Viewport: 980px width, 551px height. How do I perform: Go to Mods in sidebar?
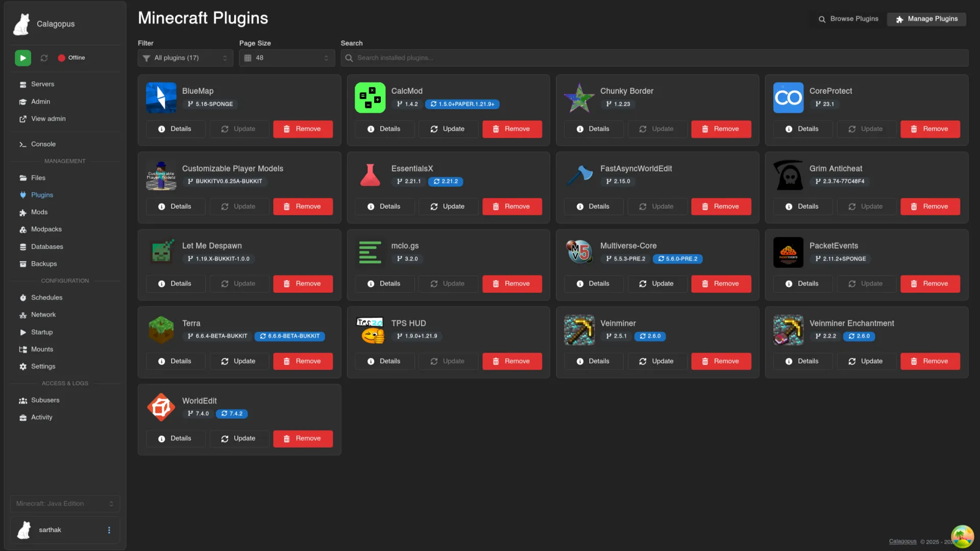point(39,212)
